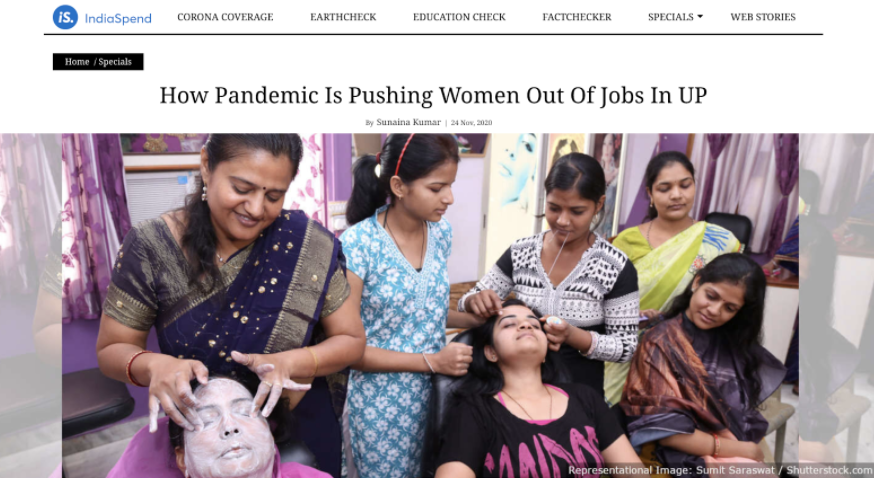Open the Corona Coverage menu item
874x478 pixels.
pyautogui.click(x=225, y=17)
